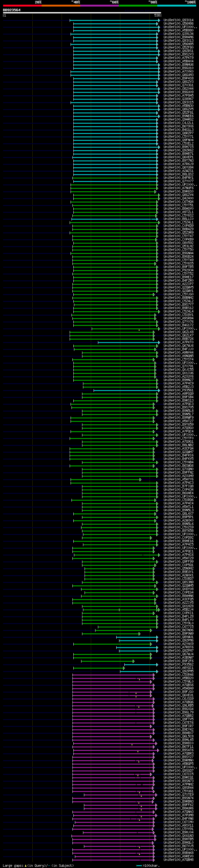Click the UniRef100_Q8GUM3 label
Screen dimensions: 199x868
tap(178, 75)
